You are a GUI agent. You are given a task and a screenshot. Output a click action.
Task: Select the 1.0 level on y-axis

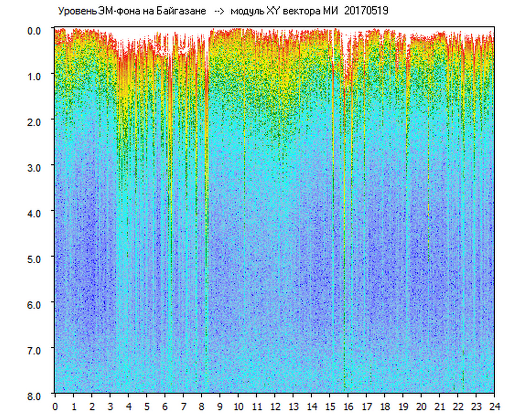pos(36,76)
